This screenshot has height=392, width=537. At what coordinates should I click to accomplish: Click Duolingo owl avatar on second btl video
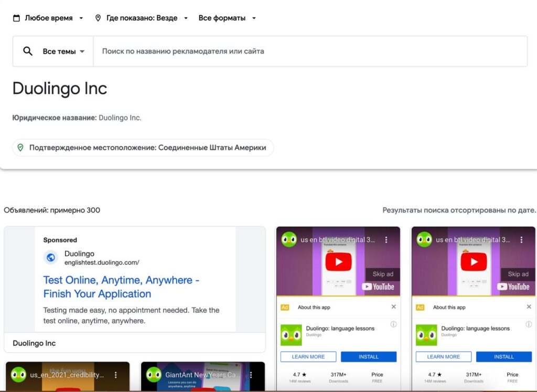click(424, 239)
